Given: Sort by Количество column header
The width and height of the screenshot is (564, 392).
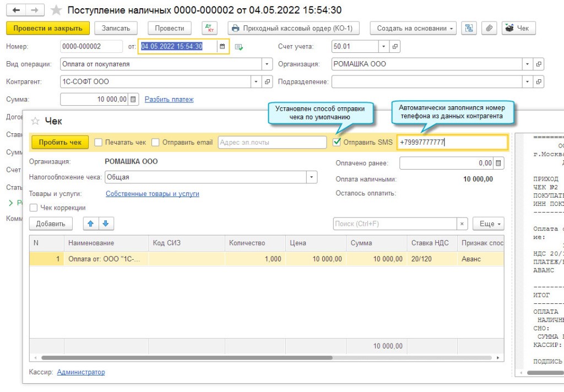Looking at the screenshot, I should point(256,243).
